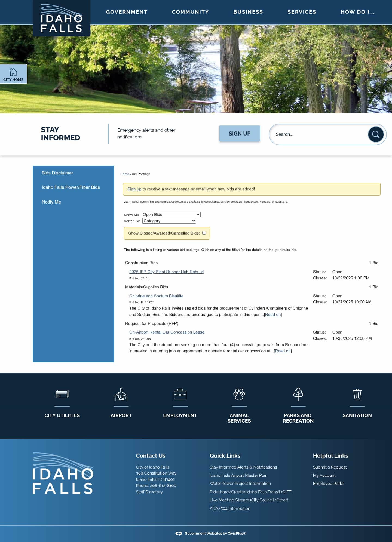This screenshot has height=542, width=392.
Task: Click Government Websites by CivicPlus link
Action: click(215, 534)
